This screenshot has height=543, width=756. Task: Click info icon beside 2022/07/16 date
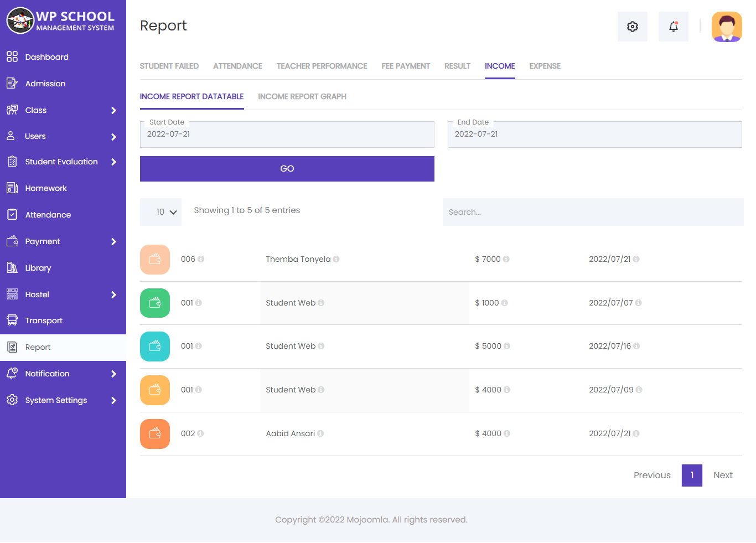tap(636, 346)
